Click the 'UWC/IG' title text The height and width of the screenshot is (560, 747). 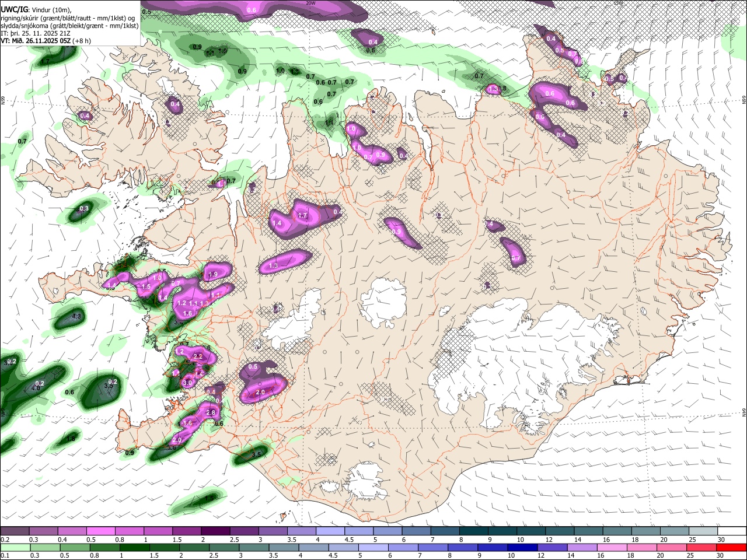pyautogui.click(x=15, y=9)
